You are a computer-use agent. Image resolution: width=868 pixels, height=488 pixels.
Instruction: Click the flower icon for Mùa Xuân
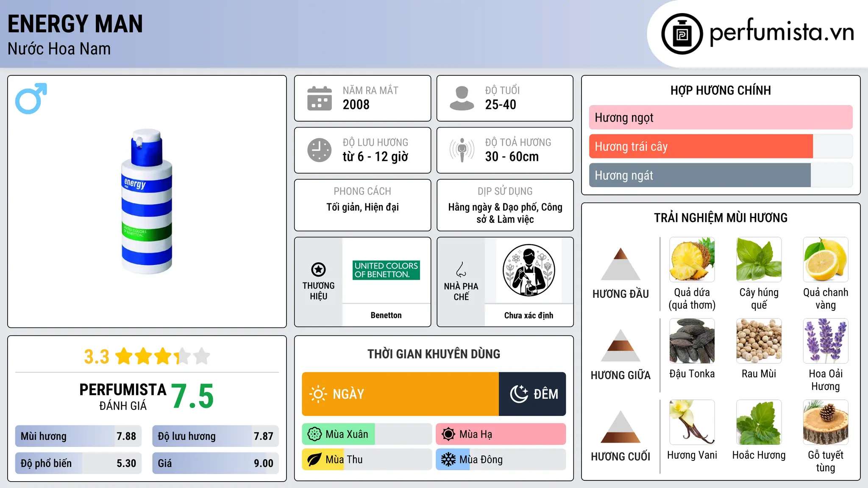click(x=314, y=434)
